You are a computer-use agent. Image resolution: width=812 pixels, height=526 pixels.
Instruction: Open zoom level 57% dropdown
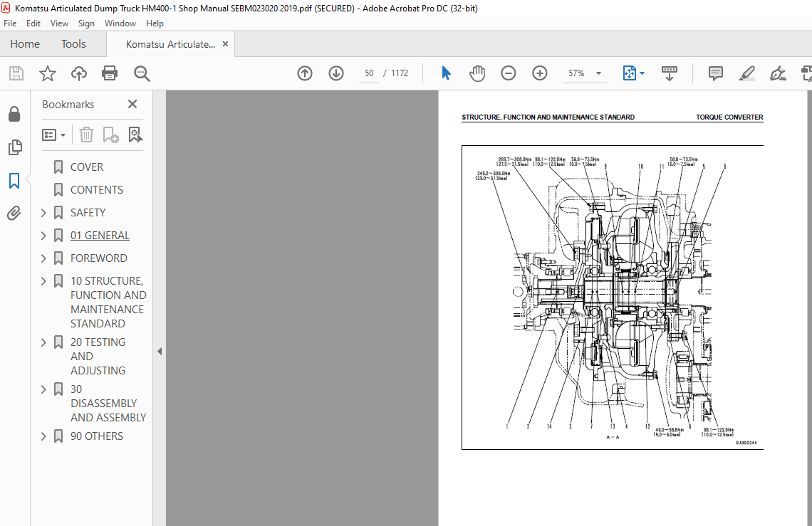click(598, 73)
